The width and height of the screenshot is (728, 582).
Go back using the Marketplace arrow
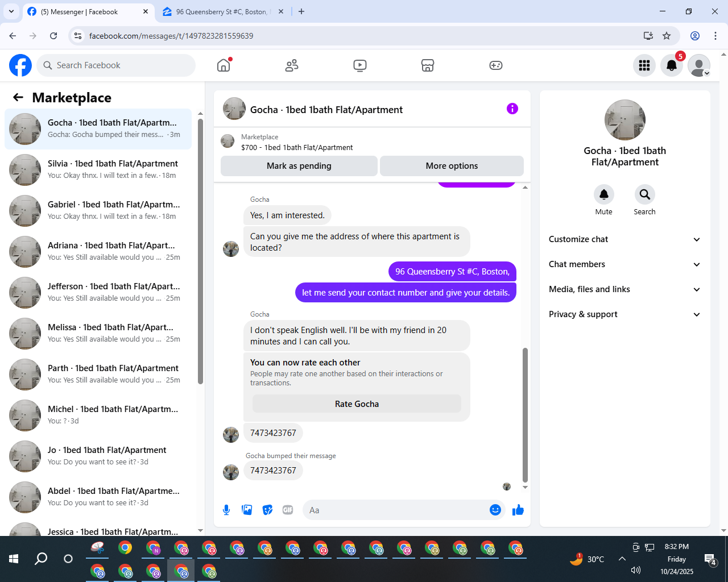coord(18,97)
